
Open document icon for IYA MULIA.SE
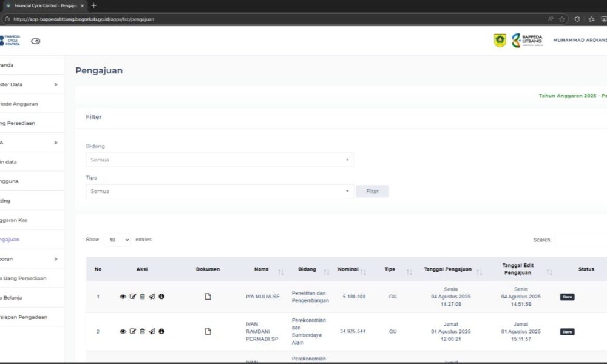coord(208,297)
